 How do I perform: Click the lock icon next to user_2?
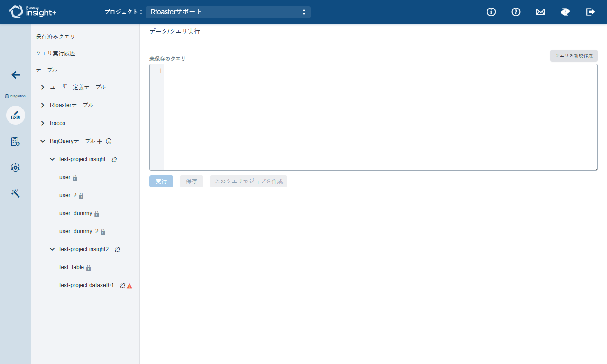click(81, 196)
